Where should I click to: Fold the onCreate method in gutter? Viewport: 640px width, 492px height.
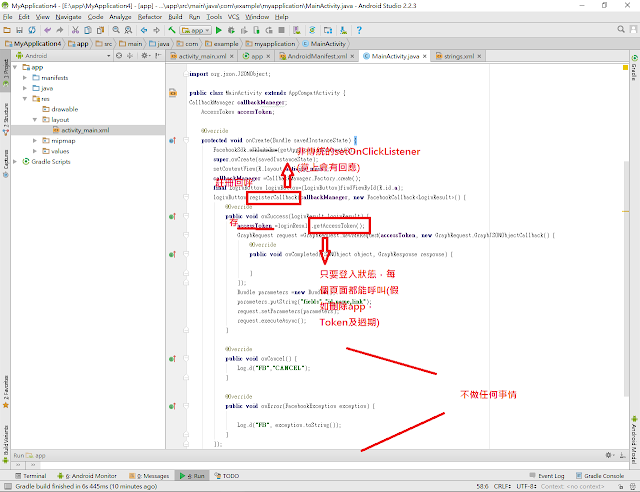(186, 140)
